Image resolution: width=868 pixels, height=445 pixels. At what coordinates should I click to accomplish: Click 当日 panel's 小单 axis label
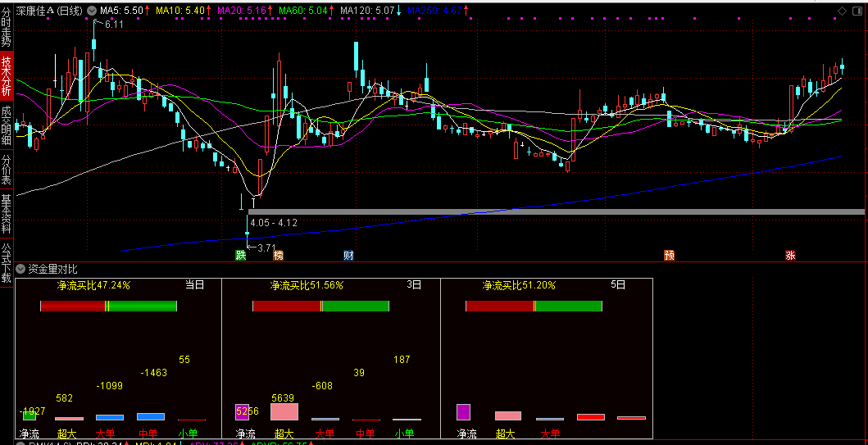point(188,434)
